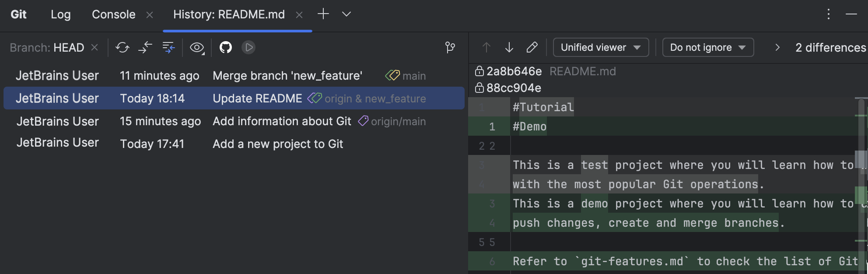The width and height of the screenshot is (868, 274).
Task: Click the word demo in diff
Action: coord(595,204)
